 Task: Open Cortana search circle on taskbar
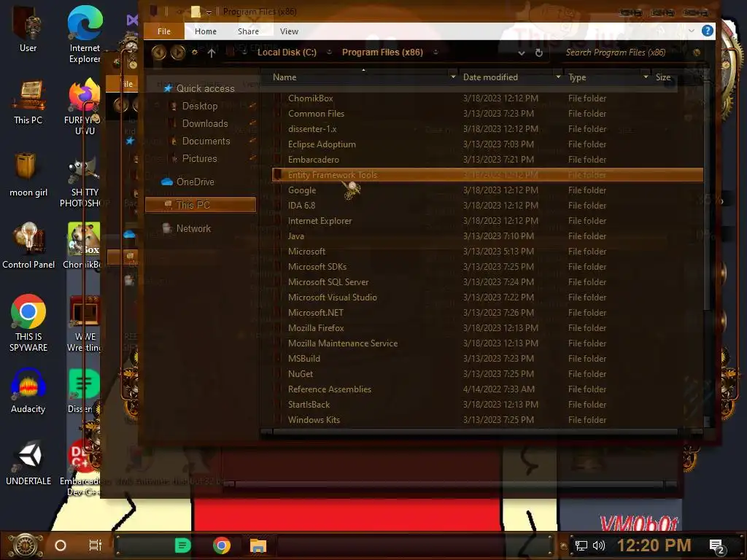(x=61, y=545)
